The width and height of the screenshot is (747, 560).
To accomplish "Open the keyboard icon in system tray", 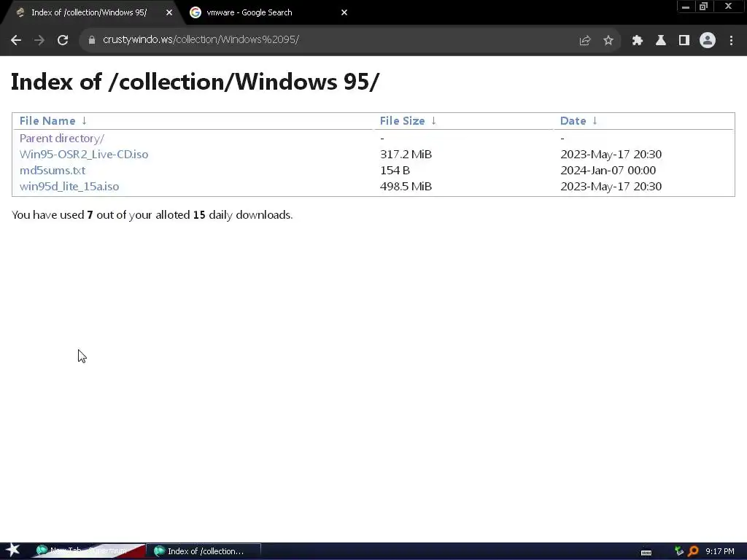I will [646, 552].
